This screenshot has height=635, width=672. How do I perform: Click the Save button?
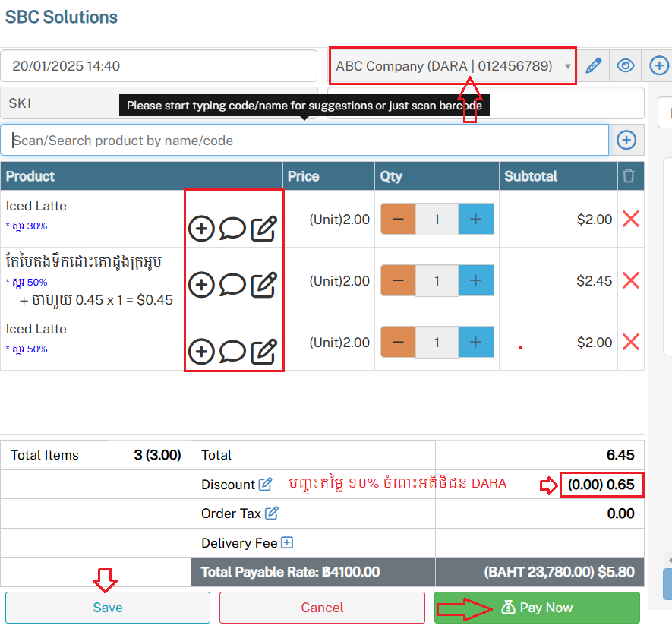click(108, 608)
